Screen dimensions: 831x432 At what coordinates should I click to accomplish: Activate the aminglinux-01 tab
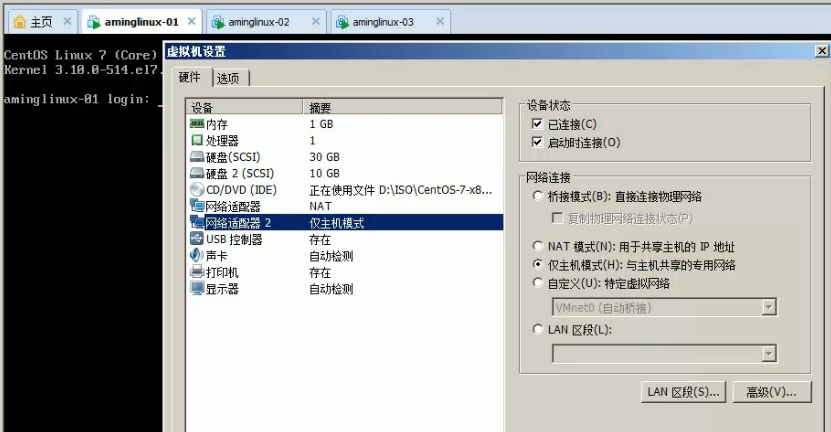pyautogui.click(x=141, y=22)
